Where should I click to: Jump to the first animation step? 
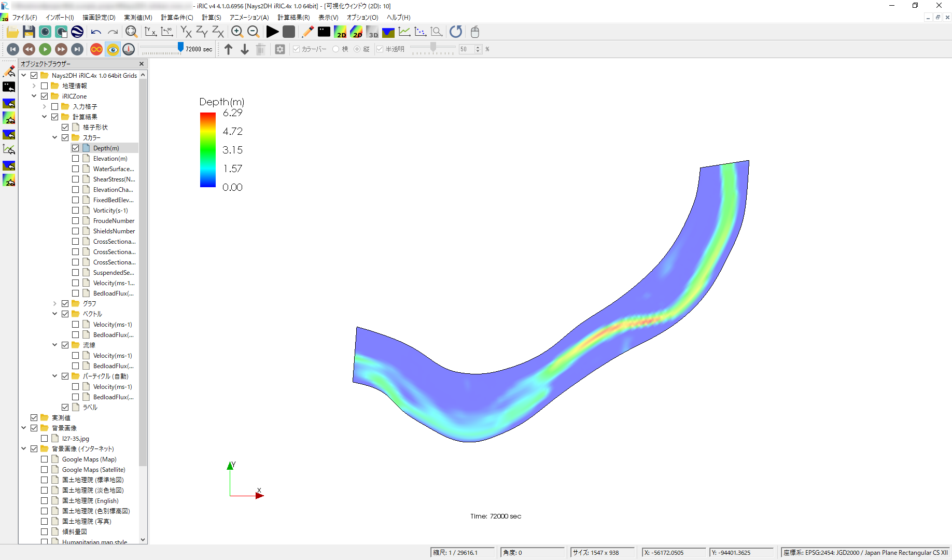click(13, 49)
